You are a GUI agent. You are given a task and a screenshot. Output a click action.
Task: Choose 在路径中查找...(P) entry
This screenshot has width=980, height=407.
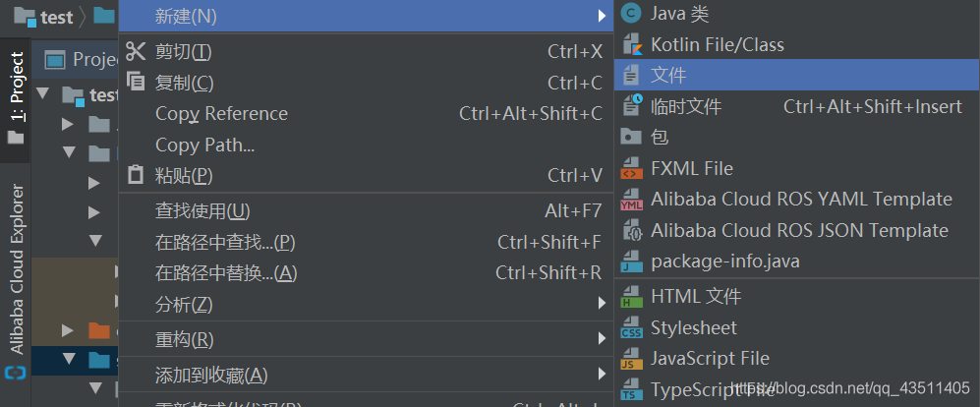click(367, 241)
